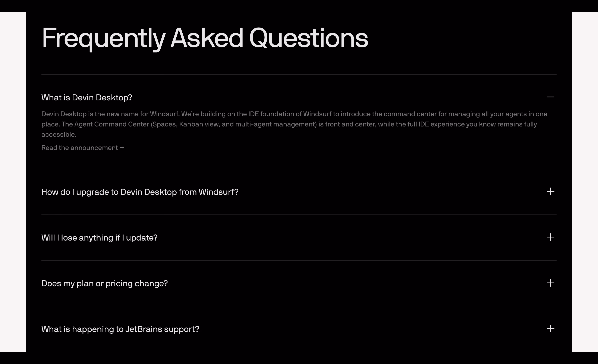Click the word 'Questions' in the page heading
The width and height of the screenshot is (598, 364).
[x=309, y=38]
